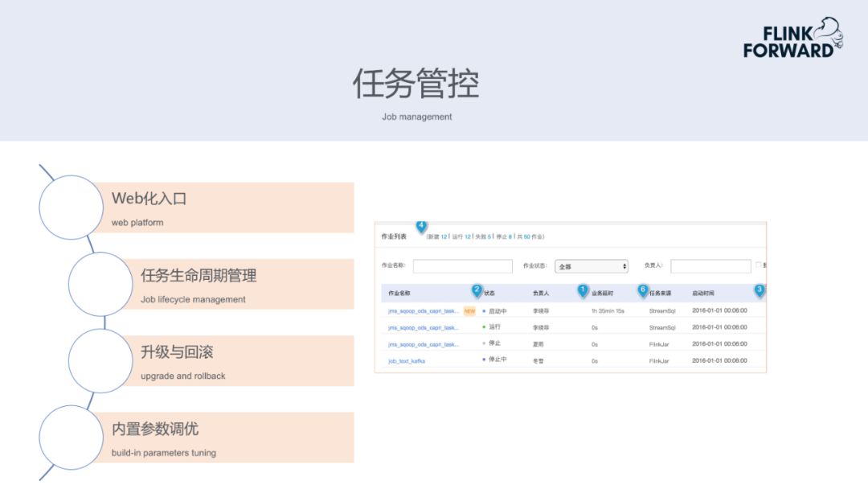Focus the 负责人 filter input
Image resolution: width=868 pixels, height=489 pixels.
[710, 266]
